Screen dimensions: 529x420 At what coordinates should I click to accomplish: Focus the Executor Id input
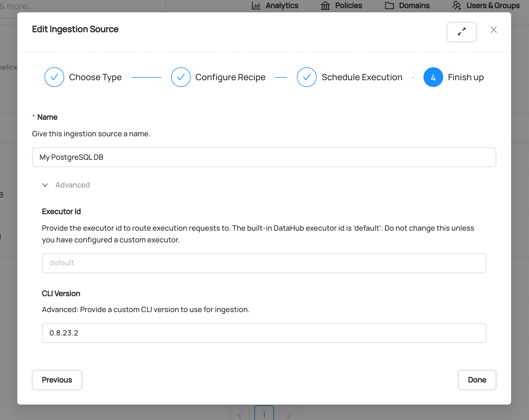(264, 263)
